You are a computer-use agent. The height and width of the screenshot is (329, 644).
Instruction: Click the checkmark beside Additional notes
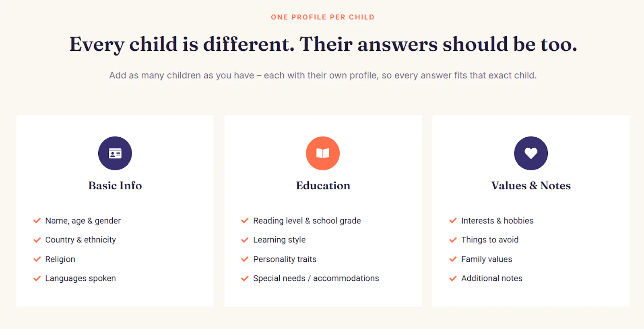(x=453, y=278)
